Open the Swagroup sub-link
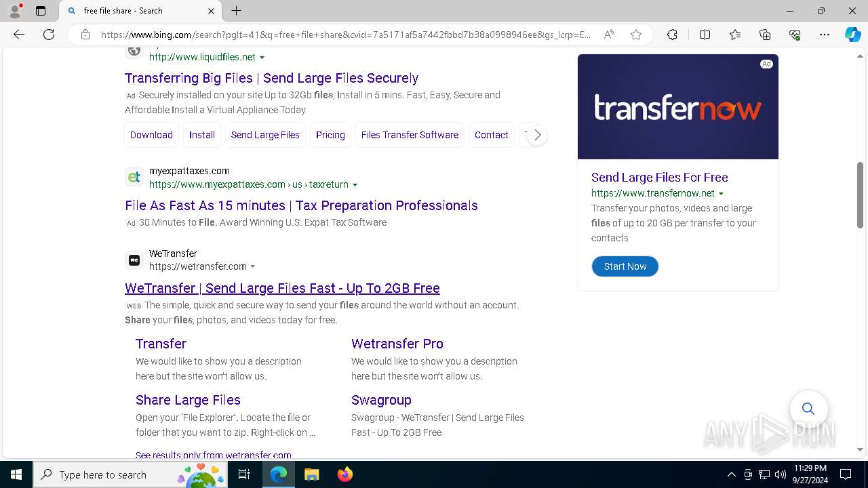Viewport: 868px width, 488px height. tap(381, 400)
